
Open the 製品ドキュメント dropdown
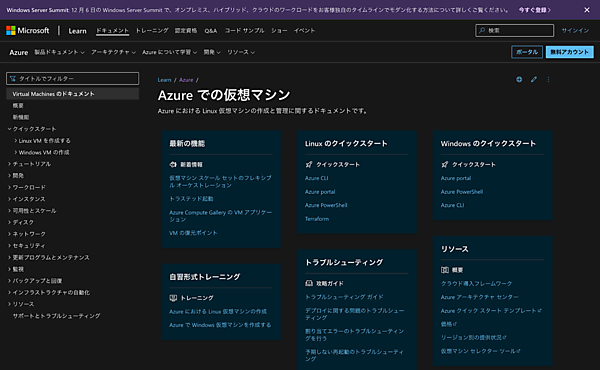tap(59, 52)
